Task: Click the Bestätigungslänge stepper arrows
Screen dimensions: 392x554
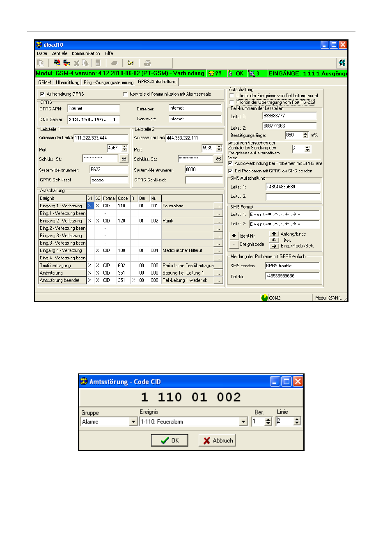Action: click(305, 135)
